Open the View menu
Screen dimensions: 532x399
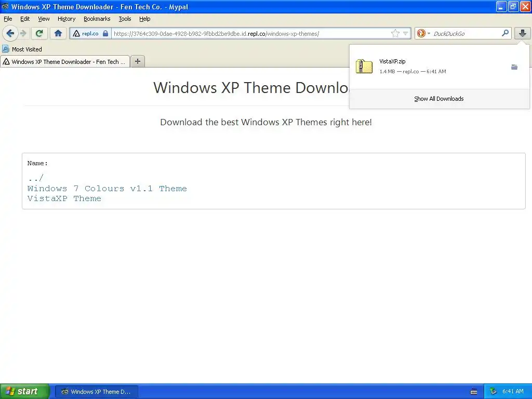44,19
